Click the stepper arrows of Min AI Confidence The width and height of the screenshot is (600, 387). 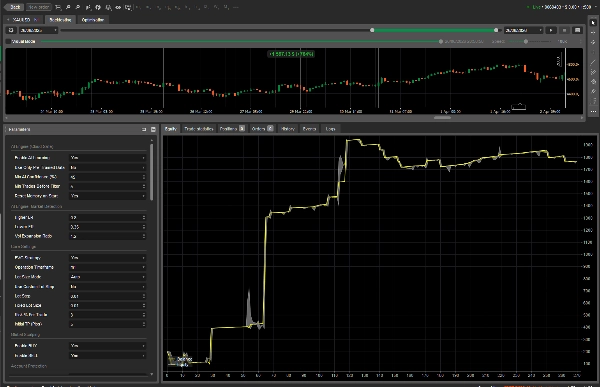pos(144,177)
